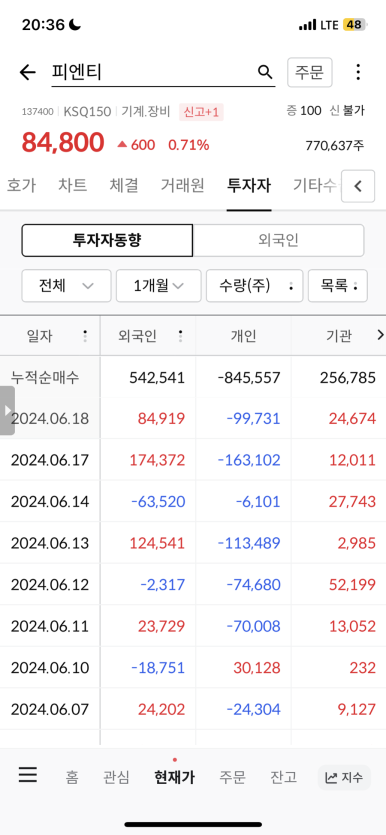The image size is (386, 835).
Task: Open the three-dot overflow menu
Action: tap(358, 72)
